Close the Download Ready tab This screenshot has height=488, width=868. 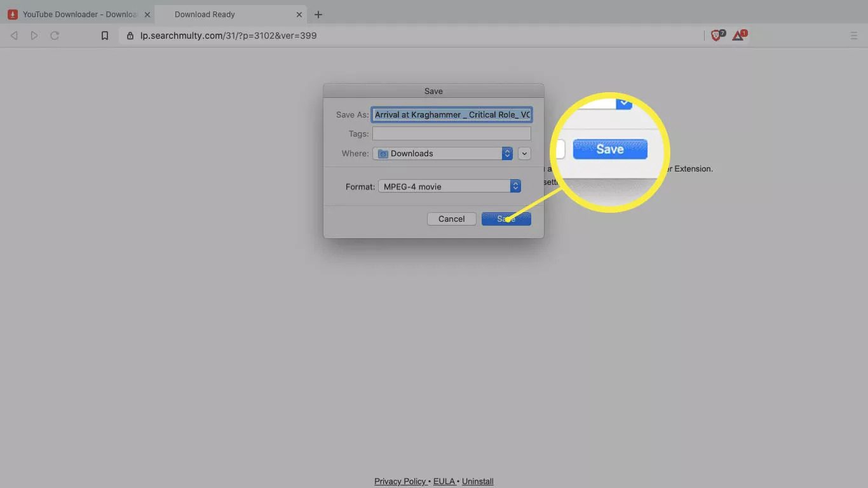point(299,15)
